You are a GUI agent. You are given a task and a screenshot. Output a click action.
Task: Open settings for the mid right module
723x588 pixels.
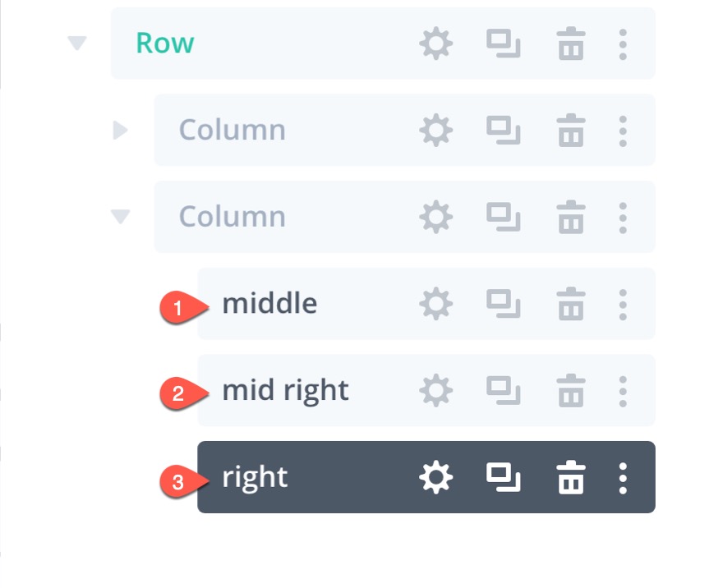click(x=435, y=391)
